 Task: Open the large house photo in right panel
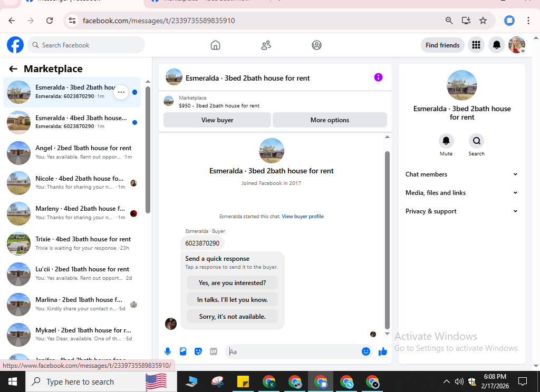461,85
